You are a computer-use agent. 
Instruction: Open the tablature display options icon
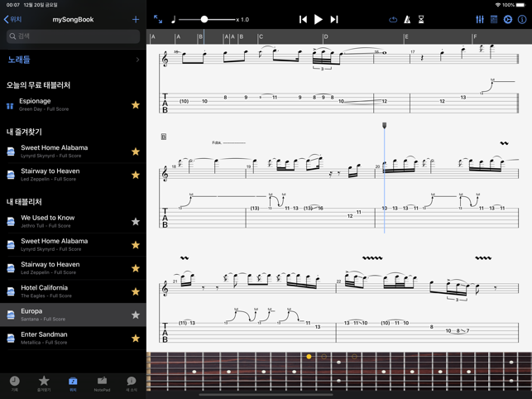coord(494,19)
